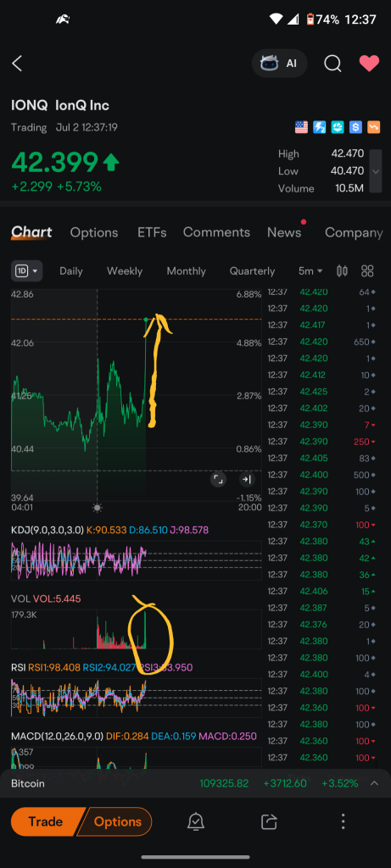Tap the candlestick chart type icon
This screenshot has height=868, width=391.
pos(343,271)
